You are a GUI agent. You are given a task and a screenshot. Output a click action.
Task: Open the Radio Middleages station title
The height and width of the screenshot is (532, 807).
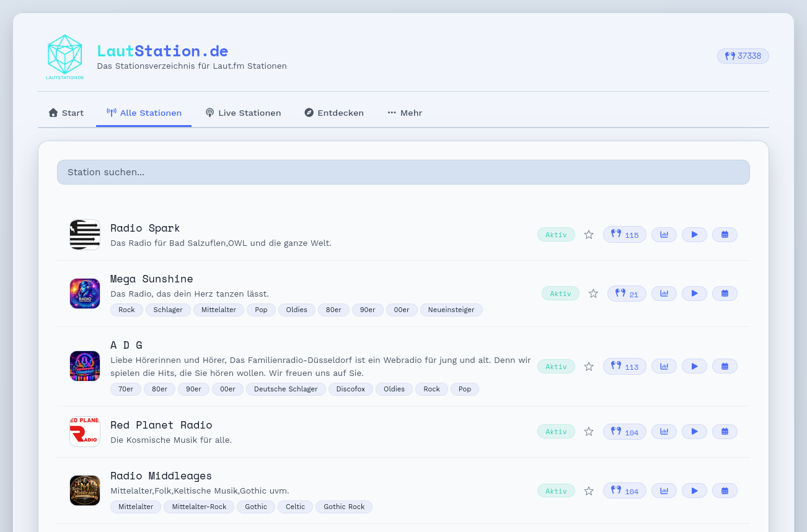coord(161,476)
